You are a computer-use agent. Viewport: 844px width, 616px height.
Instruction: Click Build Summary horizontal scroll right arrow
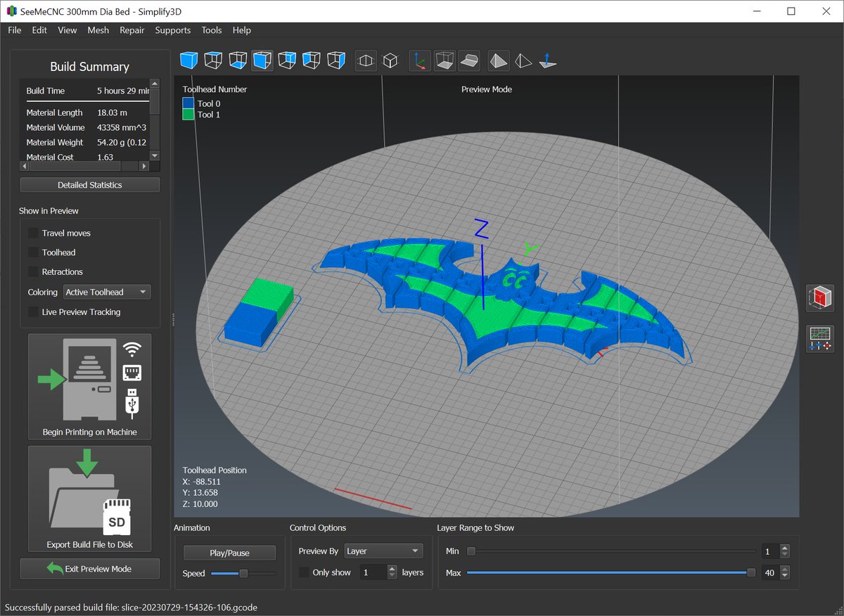[144, 167]
